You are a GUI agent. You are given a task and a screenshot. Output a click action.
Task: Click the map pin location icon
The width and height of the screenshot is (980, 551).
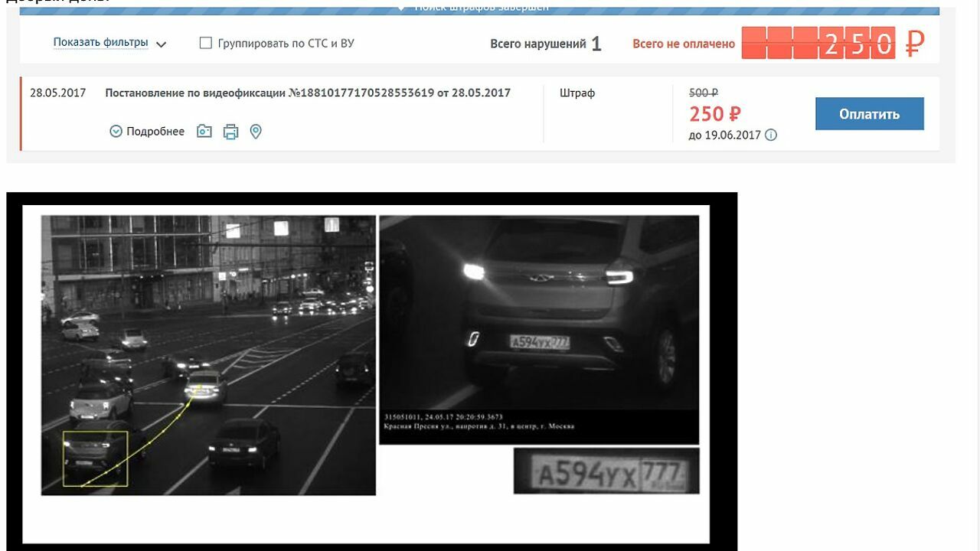pos(256,132)
